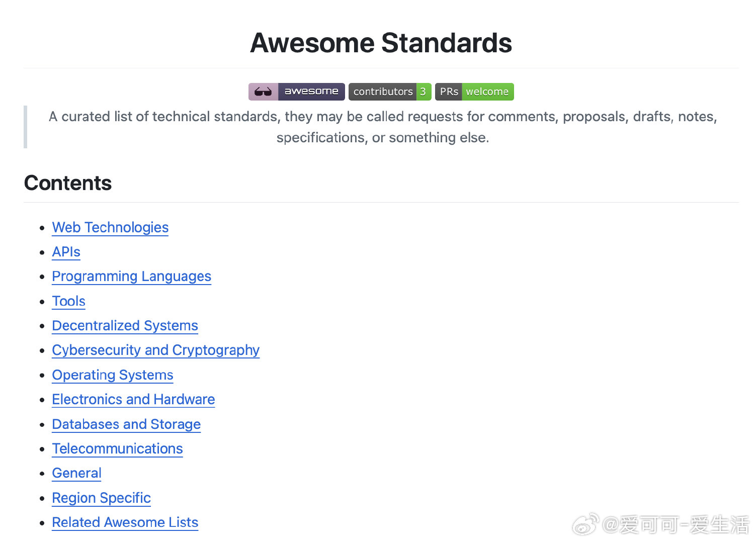Click the contributors count badge
This screenshot has width=756, height=543.
tap(390, 92)
